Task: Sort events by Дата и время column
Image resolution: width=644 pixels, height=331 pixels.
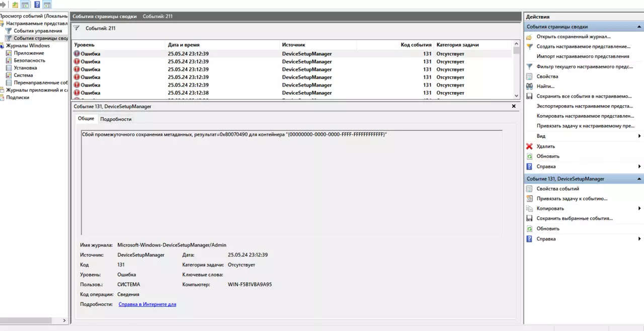Action: [222, 45]
